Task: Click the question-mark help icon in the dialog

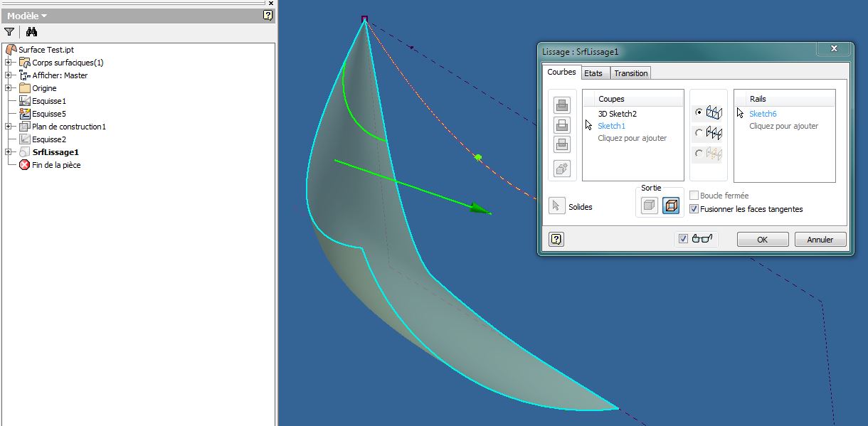Action: click(556, 239)
